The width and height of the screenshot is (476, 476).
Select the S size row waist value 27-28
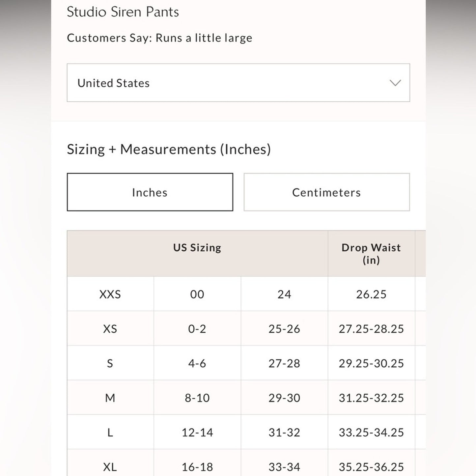click(x=284, y=363)
